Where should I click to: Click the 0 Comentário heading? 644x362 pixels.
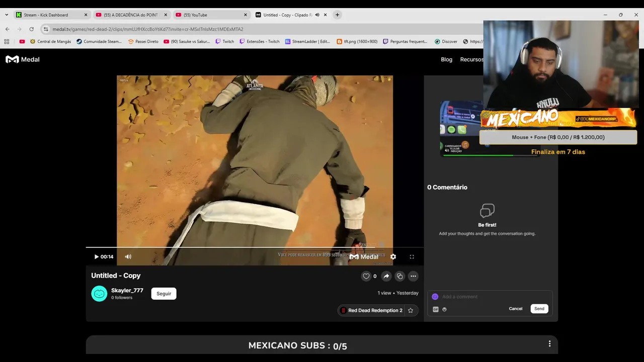tap(447, 187)
